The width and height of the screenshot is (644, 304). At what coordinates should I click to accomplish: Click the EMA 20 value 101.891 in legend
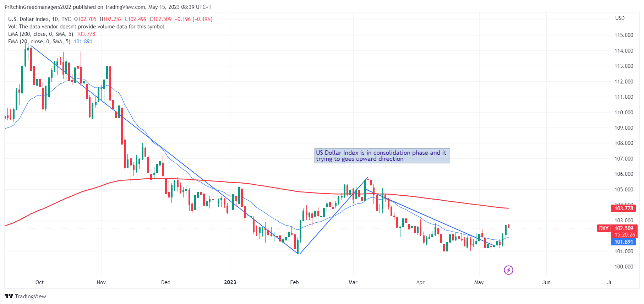83,42
